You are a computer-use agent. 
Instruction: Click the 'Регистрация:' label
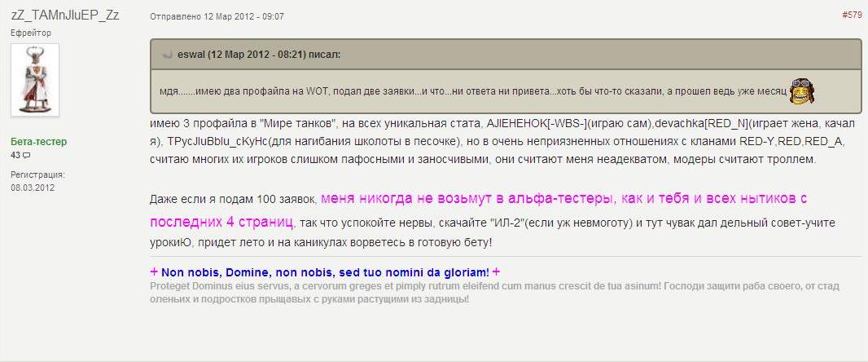click(37, 174)
